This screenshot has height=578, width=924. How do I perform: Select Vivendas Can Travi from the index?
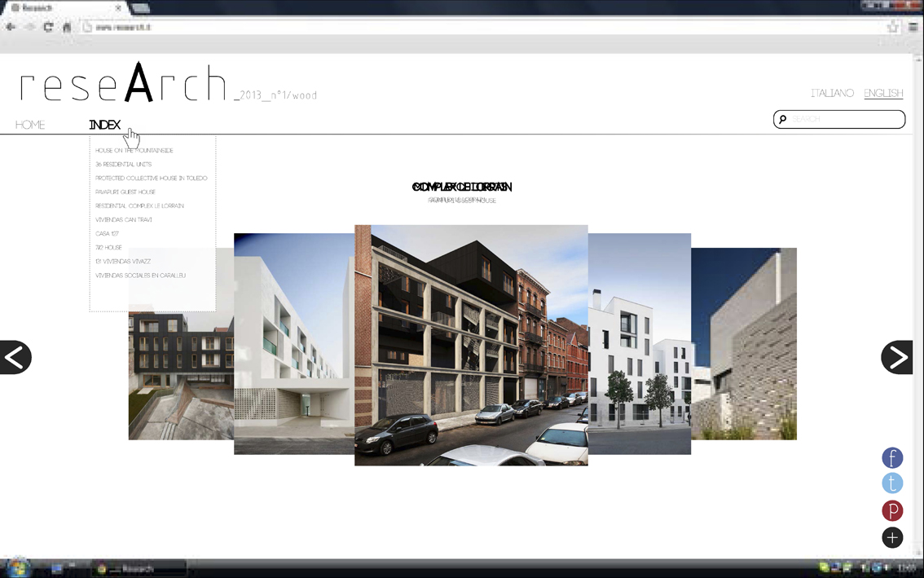pyautogui.click(x=123, y=220)
